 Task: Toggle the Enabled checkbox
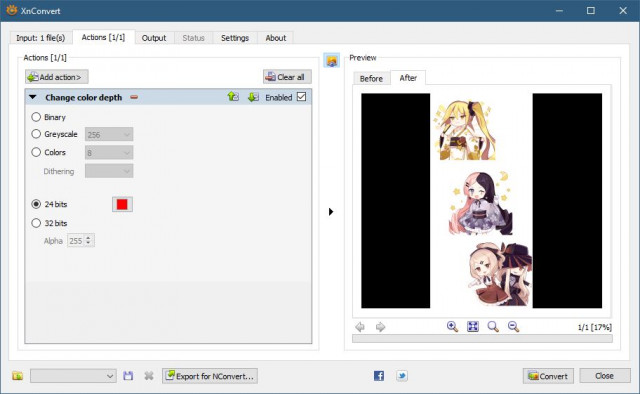(x=302, y=97)
